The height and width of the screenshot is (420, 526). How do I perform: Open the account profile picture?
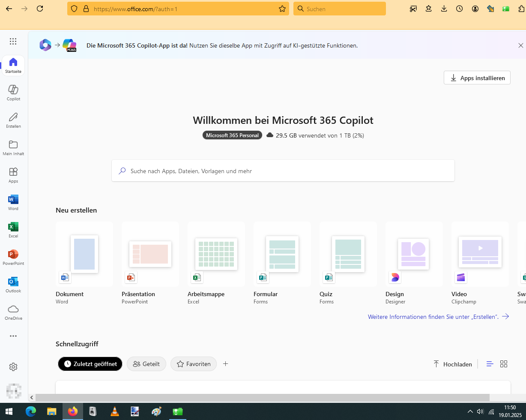(14, 391)
